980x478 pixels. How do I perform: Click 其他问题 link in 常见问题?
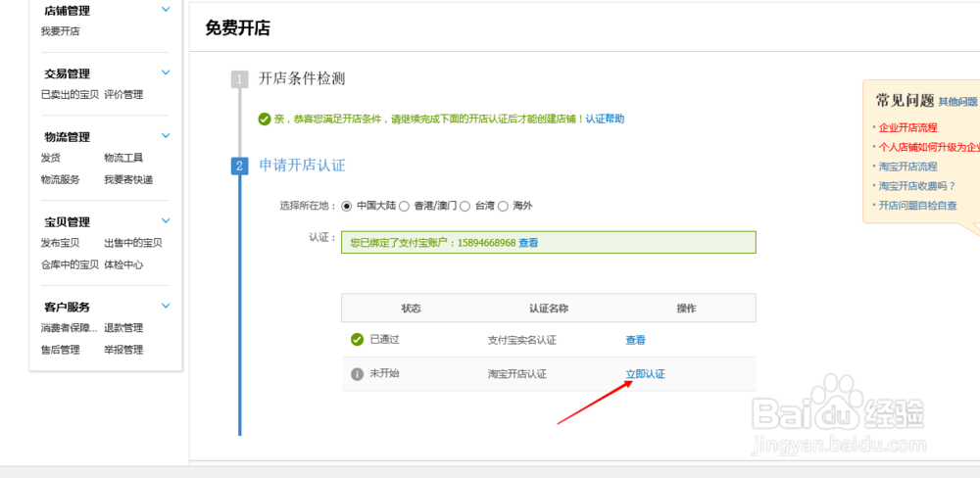pyautogui.click(x=958, y=102)
